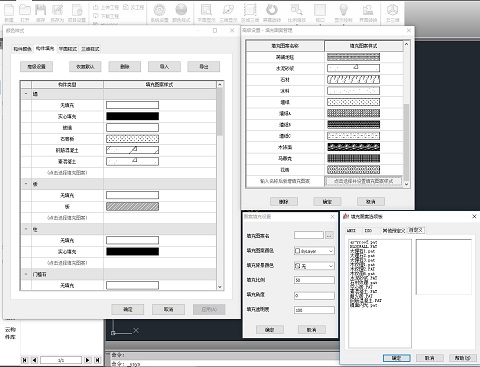Select ANSI tab in pattern palette
The width and height of the screenshot is (480, 367).
tap(351, 230)
